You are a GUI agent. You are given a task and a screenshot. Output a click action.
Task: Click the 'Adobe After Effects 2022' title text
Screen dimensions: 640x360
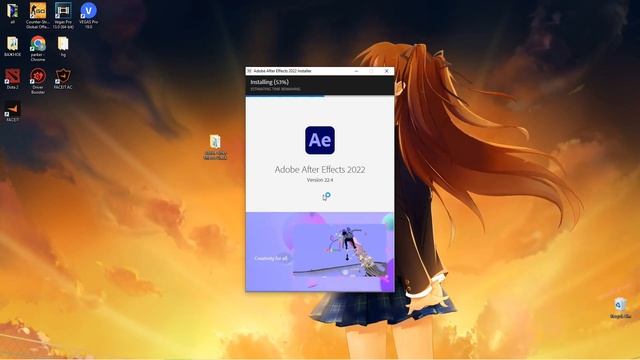(320, 169)
